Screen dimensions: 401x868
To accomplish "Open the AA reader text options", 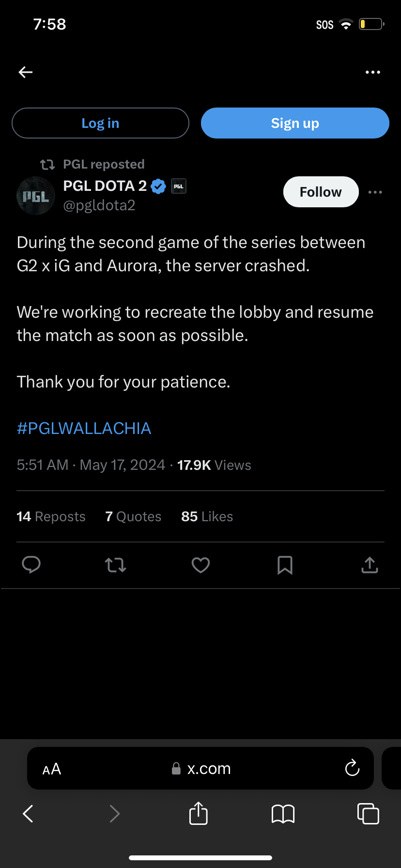I will [52, 769].
